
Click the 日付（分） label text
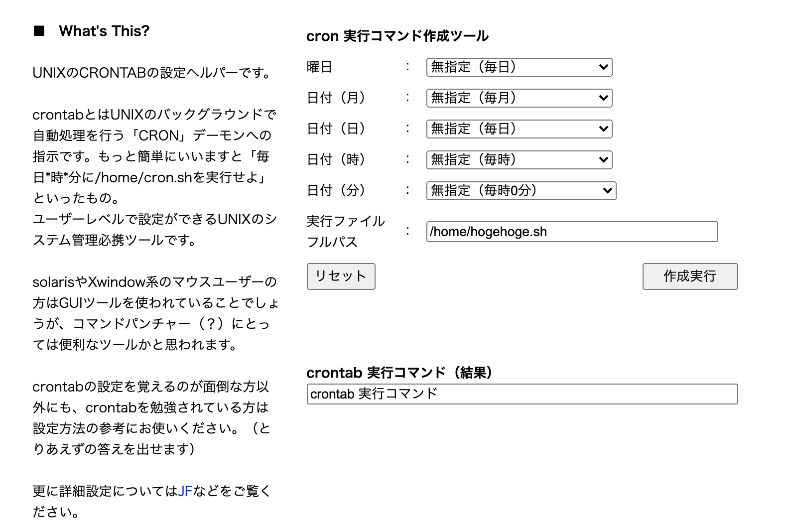[336, 190]
